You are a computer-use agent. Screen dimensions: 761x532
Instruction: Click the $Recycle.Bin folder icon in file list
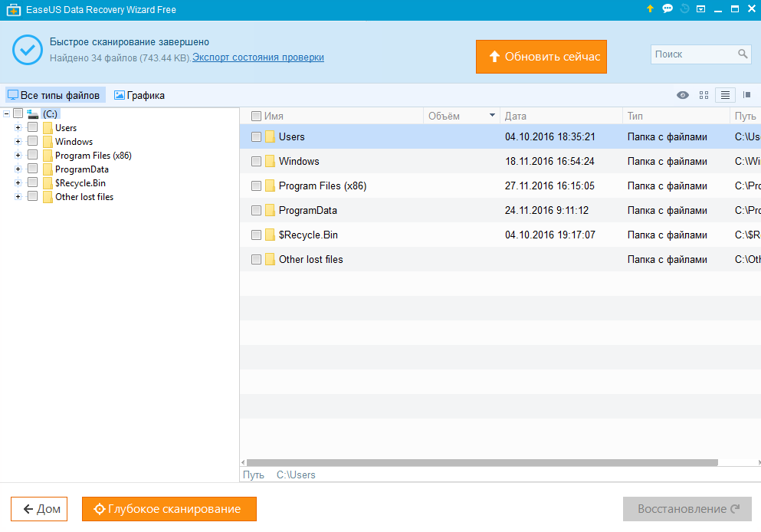coord(271,235)
